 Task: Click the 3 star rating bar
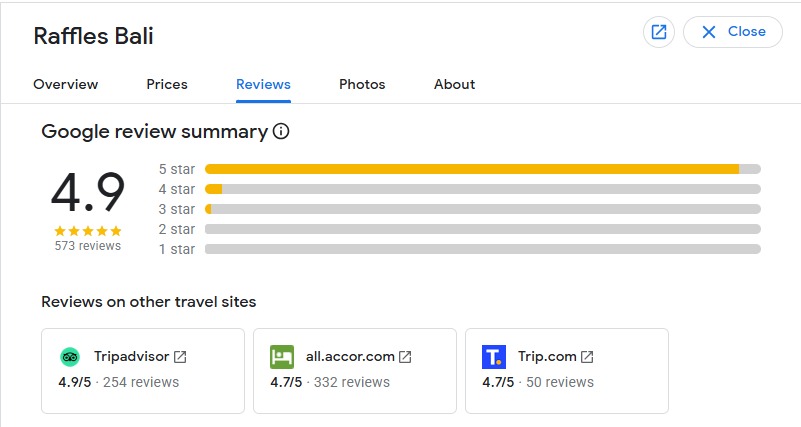coord(482,209)
